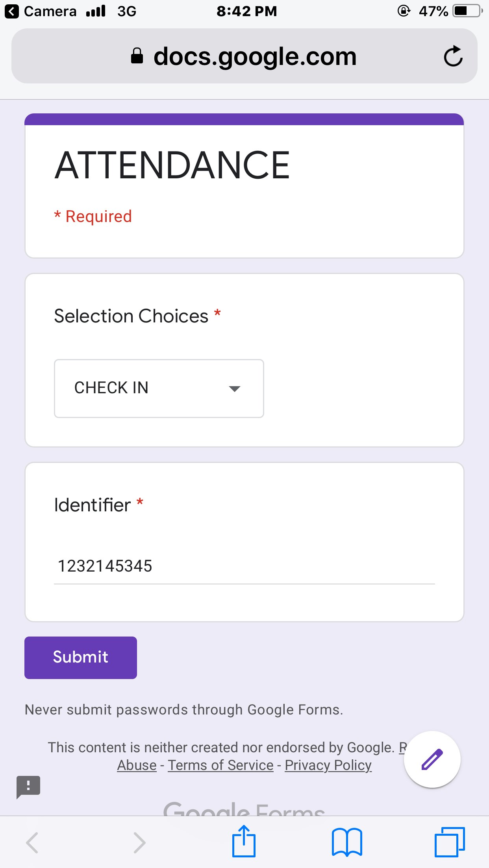
Task: Open the Privacy Policy link
Action: click(328, 765)
